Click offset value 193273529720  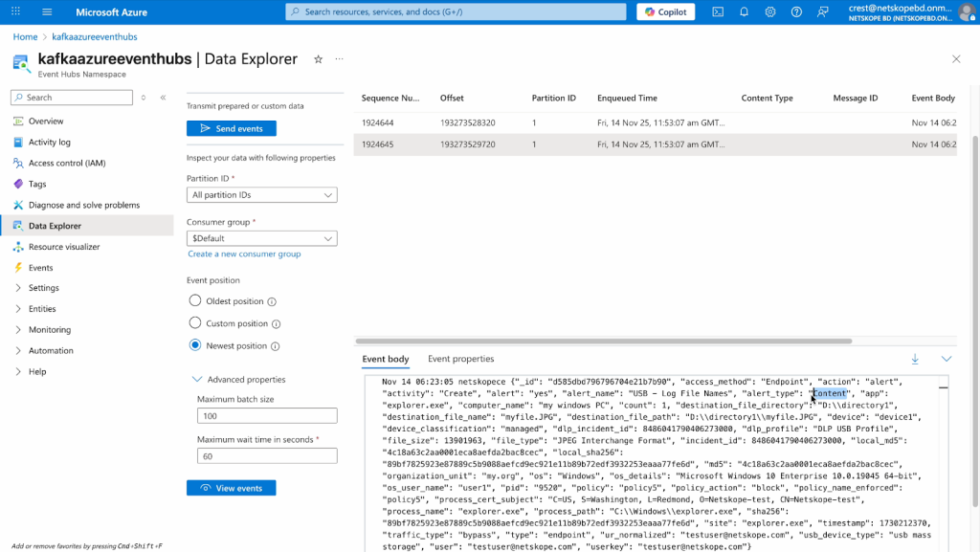[467, 144]
